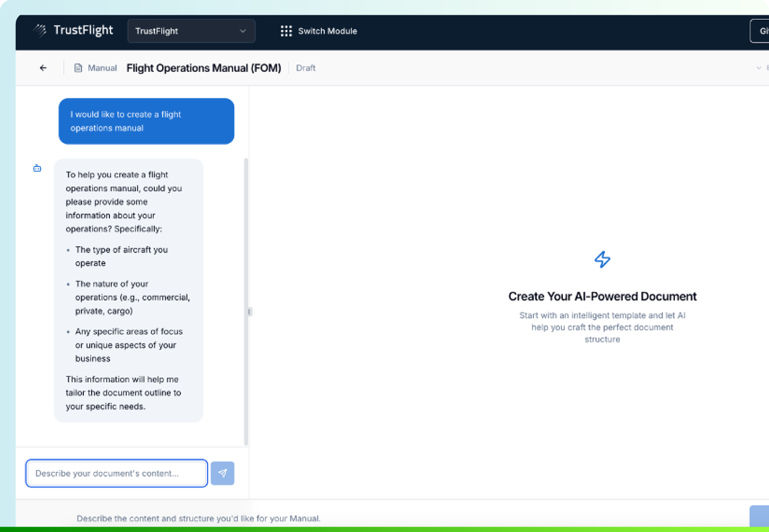Click the partially visible top-right outlined button

(x=761, y=31)
